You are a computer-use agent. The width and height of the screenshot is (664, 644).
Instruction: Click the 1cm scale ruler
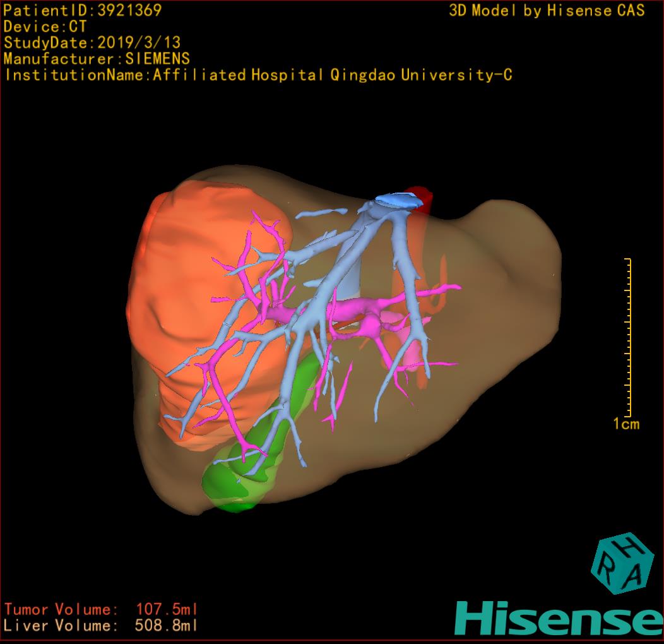[x=629, y=337]
